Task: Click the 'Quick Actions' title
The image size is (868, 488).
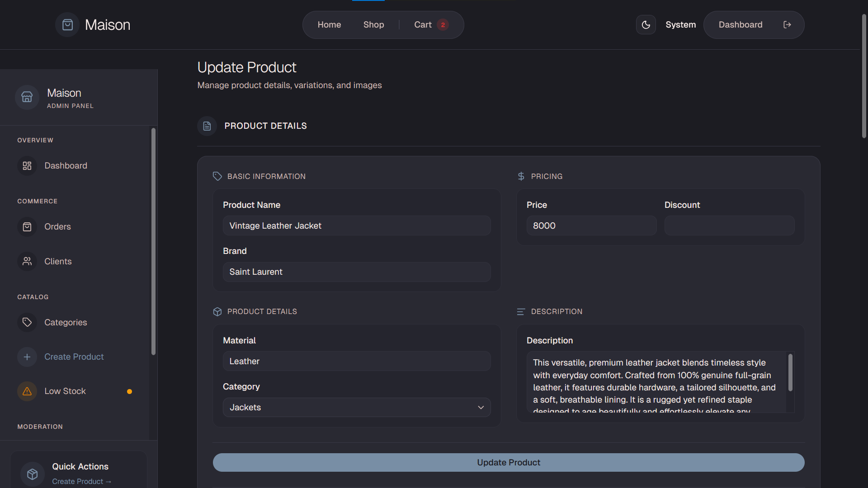Action: click(x=80, y=467)
